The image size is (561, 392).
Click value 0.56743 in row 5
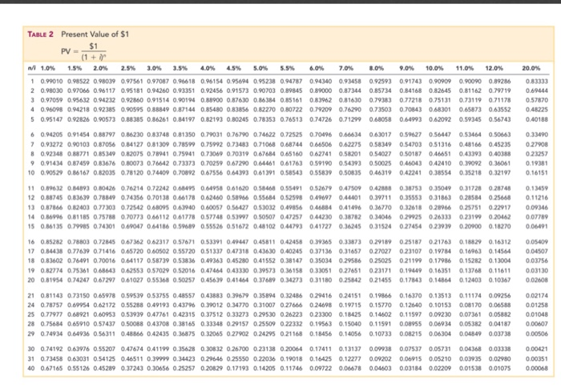(500, 119)
